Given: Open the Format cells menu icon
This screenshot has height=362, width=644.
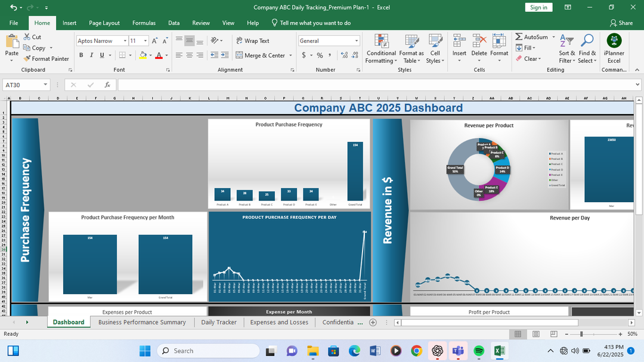Looking at the screenshot, I should (499, 42).
